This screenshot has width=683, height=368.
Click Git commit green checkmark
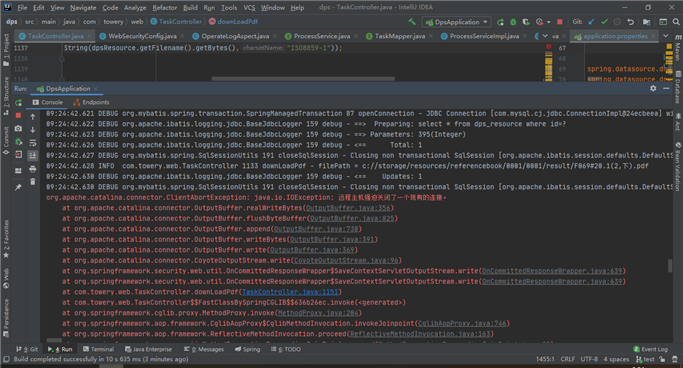click(604, 22)
